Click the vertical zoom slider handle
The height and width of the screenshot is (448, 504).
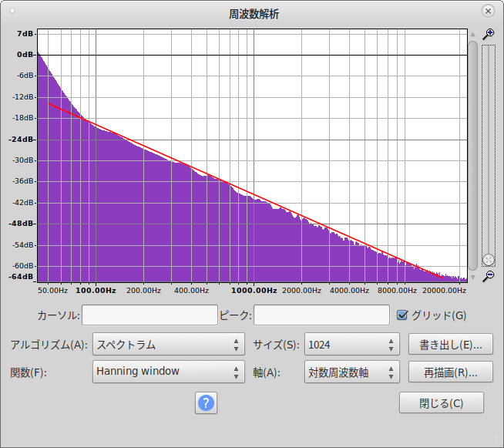pos(488,260)
